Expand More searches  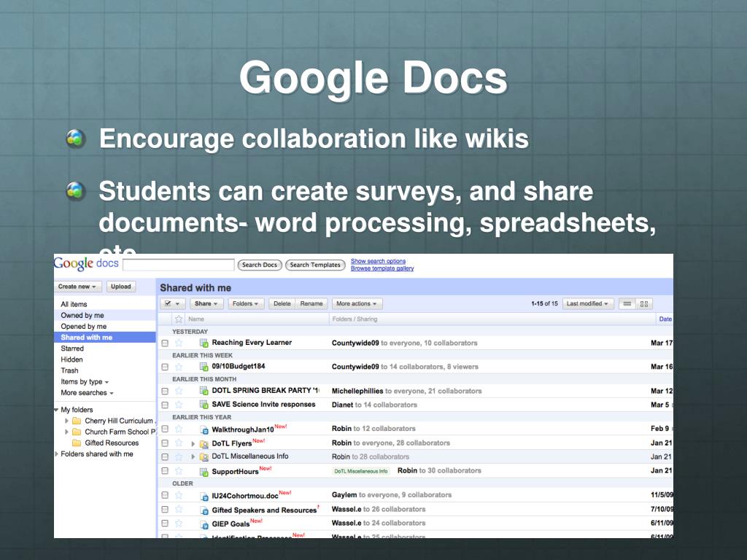click(88, 393)
